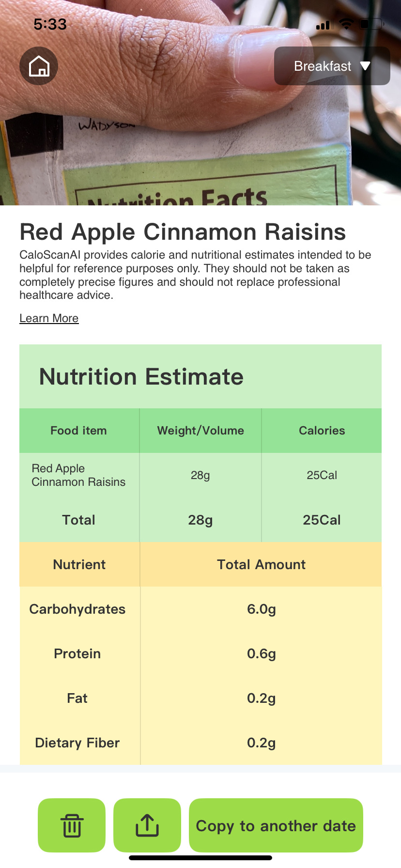401x868 pixels.
Task: Tap the battery indicator in the status bar
Action: point(370,24)
